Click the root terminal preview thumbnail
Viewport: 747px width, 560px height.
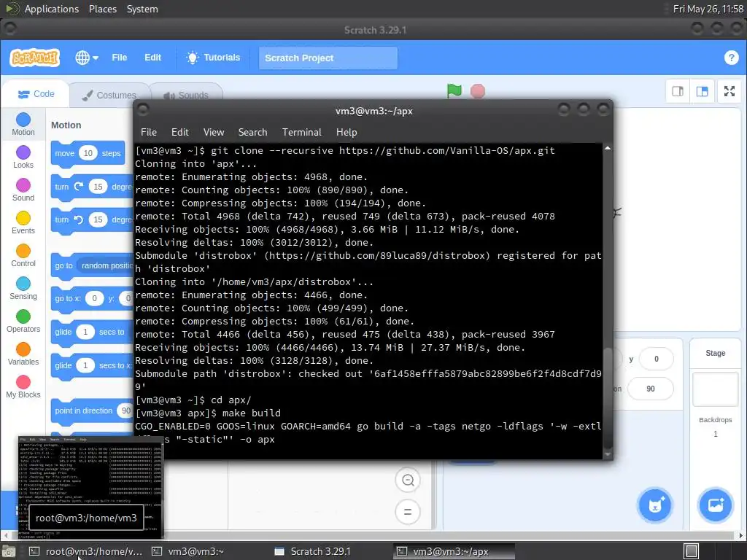coord(90,486)
